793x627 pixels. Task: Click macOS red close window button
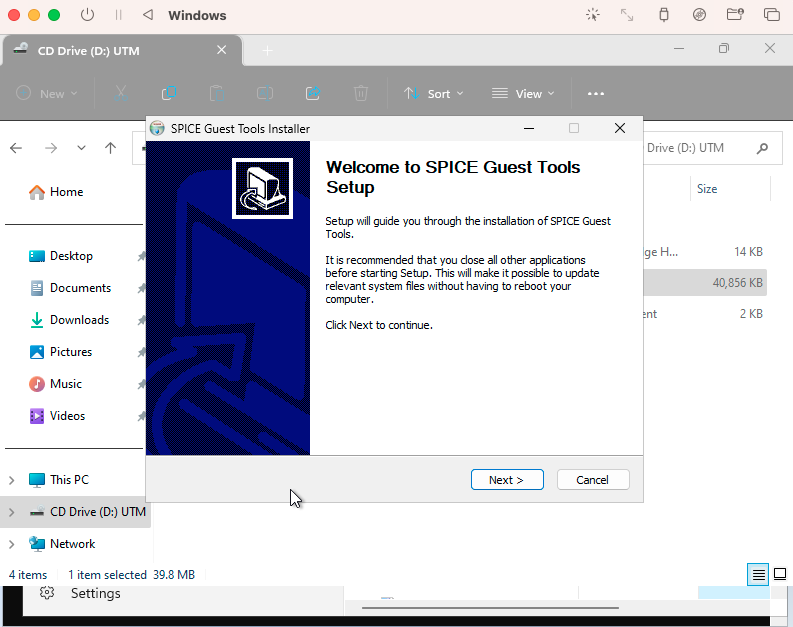(x=14, y=15)
